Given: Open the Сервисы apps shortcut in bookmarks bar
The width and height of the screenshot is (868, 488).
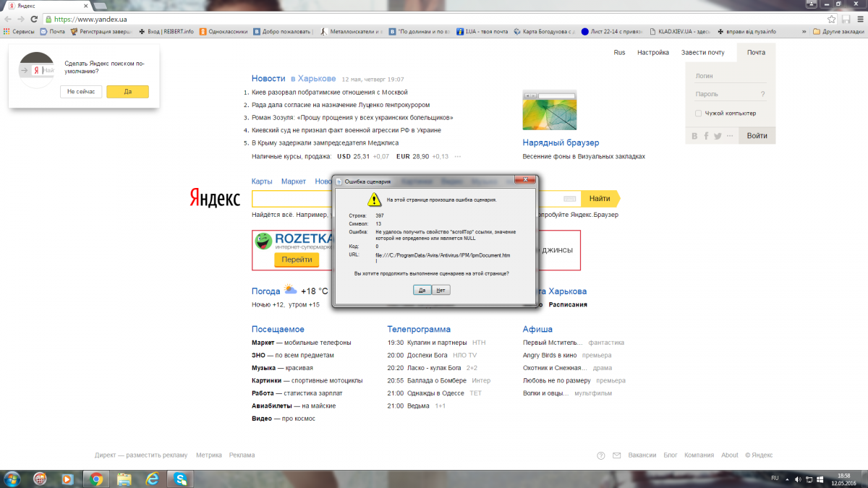Looking at the screenshot, I should pos(19,32).
